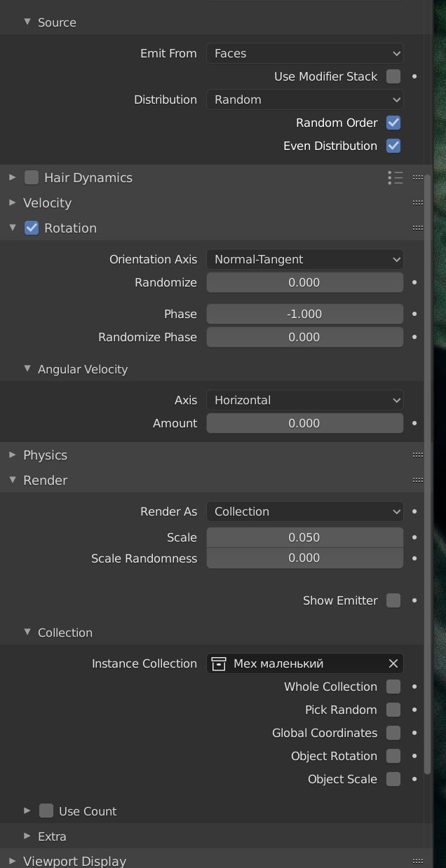The width and height of the screenshot is (446, 868).
Task: Open the Orientation Axis dropdown
Action: point(304,259)
